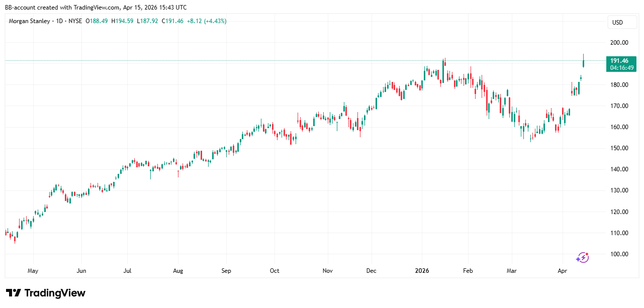Screen dimensions: 644x308
Task: Click the TradingView wordmark link
Action: point(55,293)
